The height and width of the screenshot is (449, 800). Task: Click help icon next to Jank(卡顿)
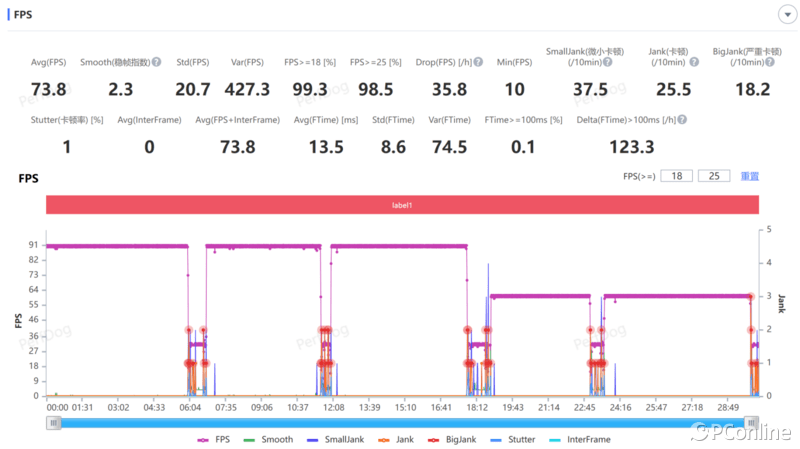[x=694, y=62]
